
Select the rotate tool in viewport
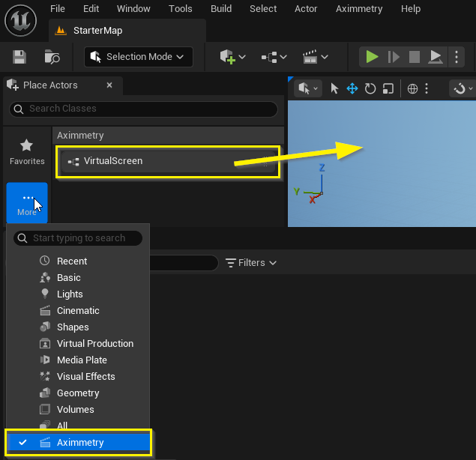click(x=370, y=88)
